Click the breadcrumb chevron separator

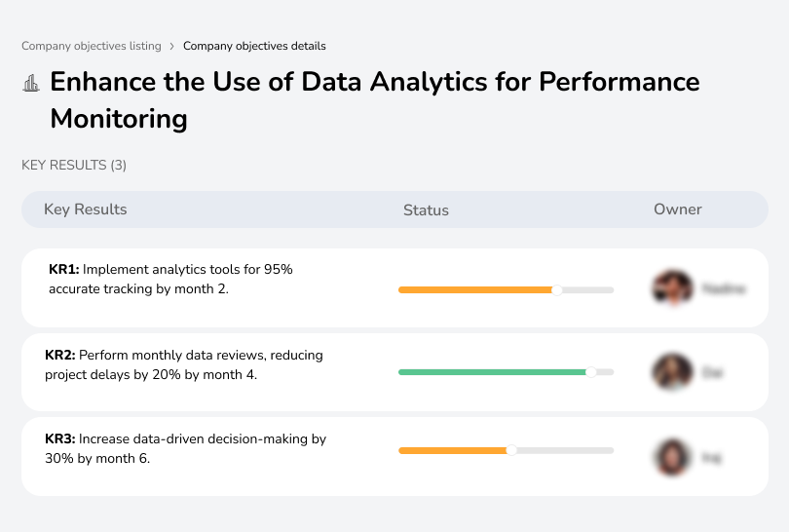171,46
